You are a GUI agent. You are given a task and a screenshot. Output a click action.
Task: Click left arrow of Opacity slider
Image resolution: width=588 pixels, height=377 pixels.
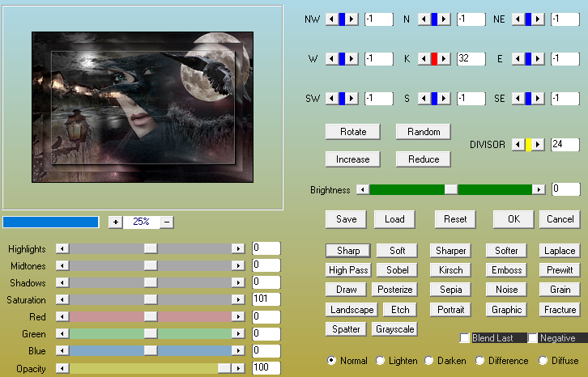tap(62, 368)
